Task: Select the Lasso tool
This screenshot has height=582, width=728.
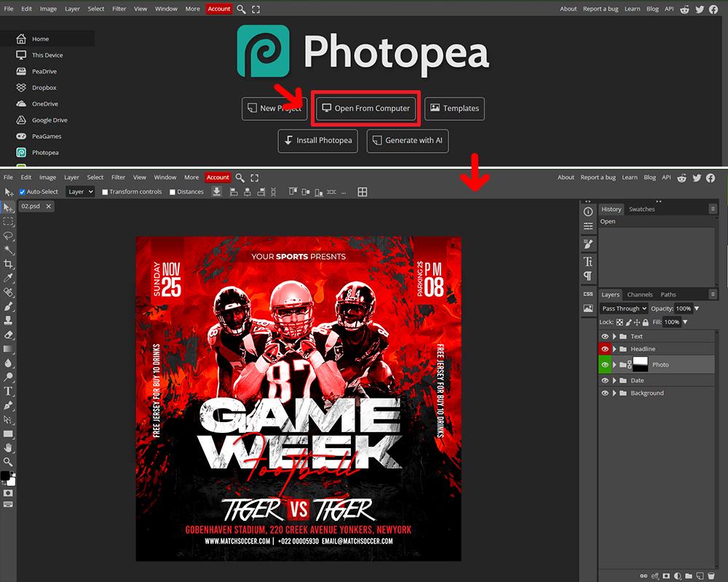Action: click(8, 236)
